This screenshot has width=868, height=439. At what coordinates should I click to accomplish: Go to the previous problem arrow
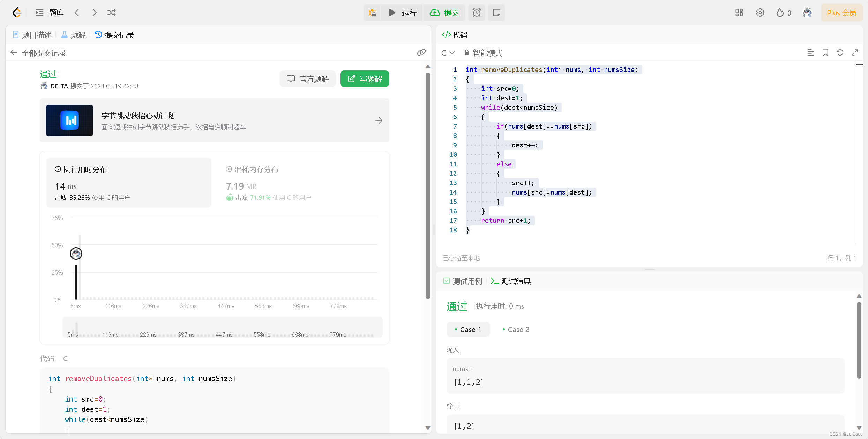pyautogui.click(x=77, y=13)
